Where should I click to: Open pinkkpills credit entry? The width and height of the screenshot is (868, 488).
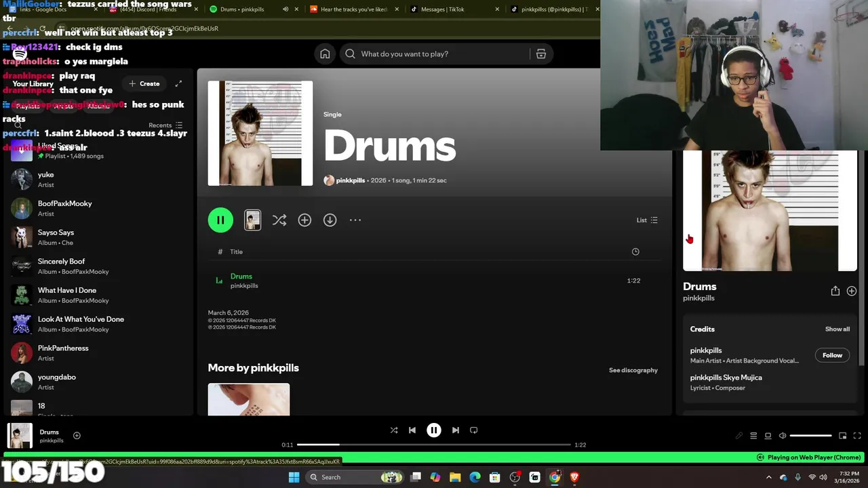coord(706,350)
